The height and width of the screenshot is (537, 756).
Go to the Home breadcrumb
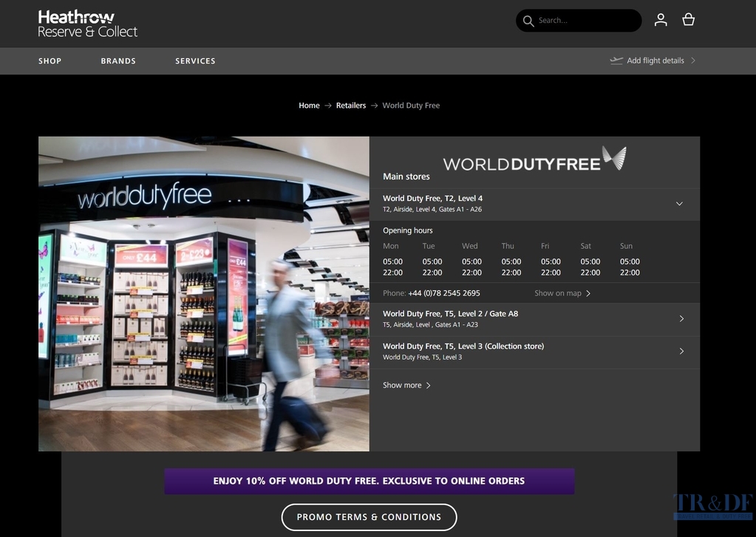[309, 106]
